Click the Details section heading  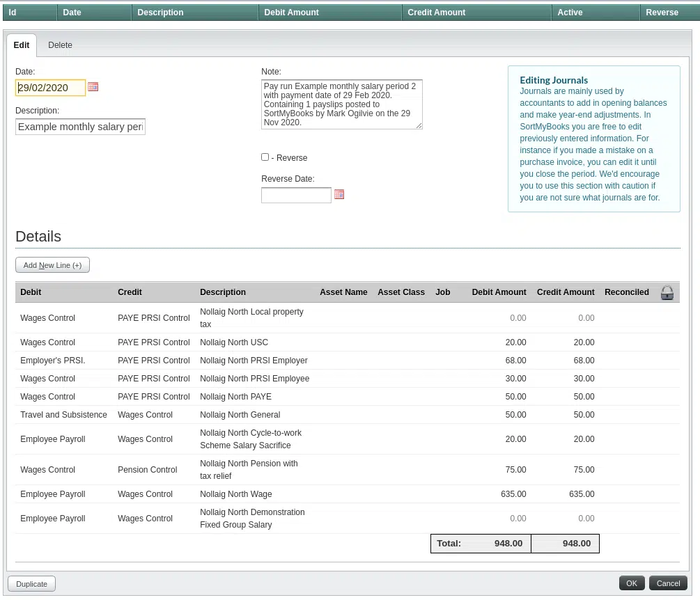pyautogui.click(x=38, y=237)
